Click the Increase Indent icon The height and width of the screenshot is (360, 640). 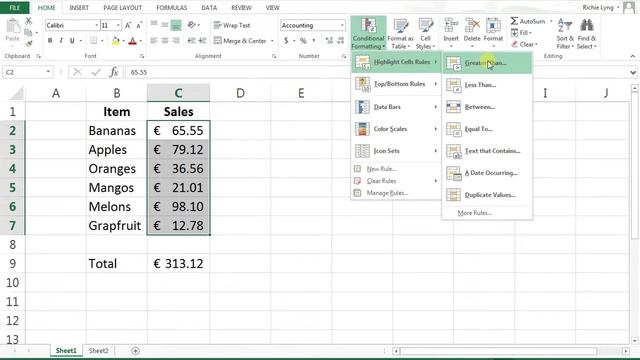202,40
